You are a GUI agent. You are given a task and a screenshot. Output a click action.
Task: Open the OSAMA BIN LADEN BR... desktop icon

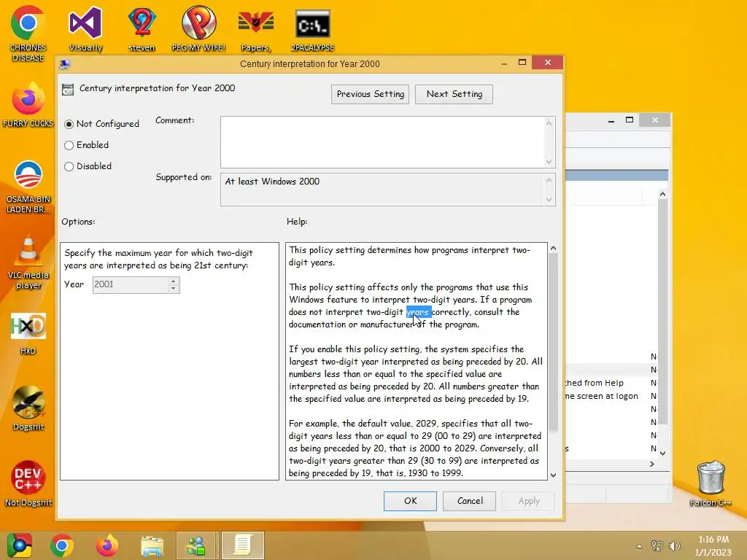tap(28, 187)
